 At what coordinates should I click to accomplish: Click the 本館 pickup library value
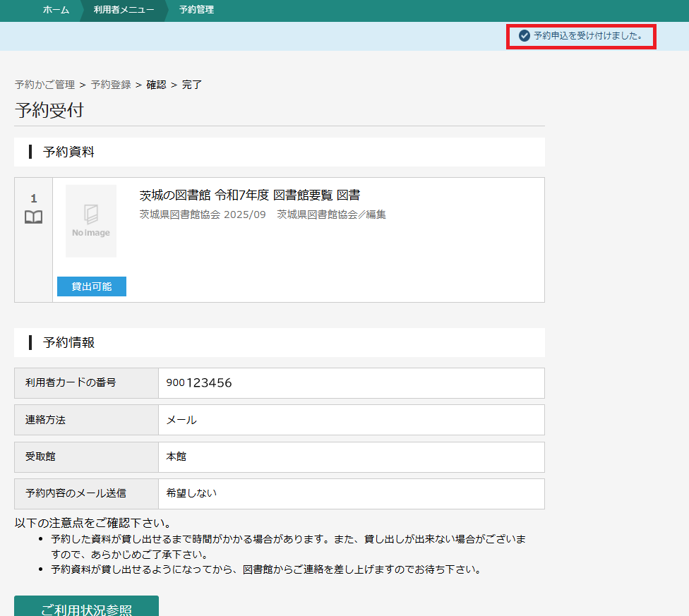[x=176, y=457]
